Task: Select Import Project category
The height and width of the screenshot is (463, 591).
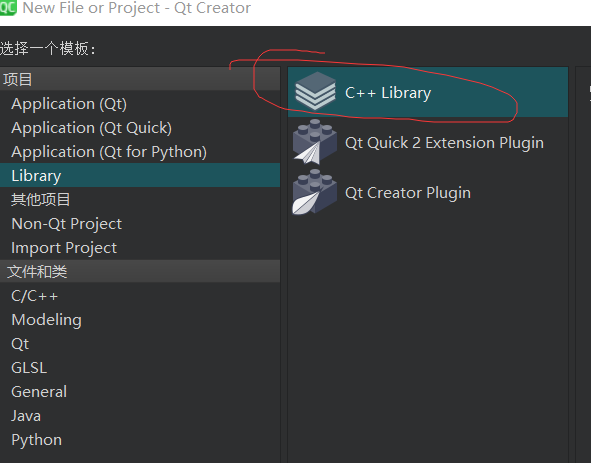Action: pos(140,248)
